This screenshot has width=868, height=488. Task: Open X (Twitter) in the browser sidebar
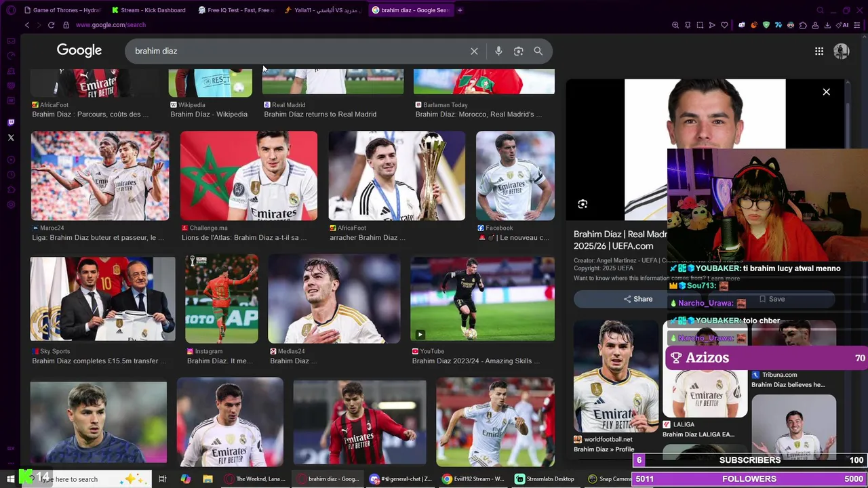tap(11, 138)
